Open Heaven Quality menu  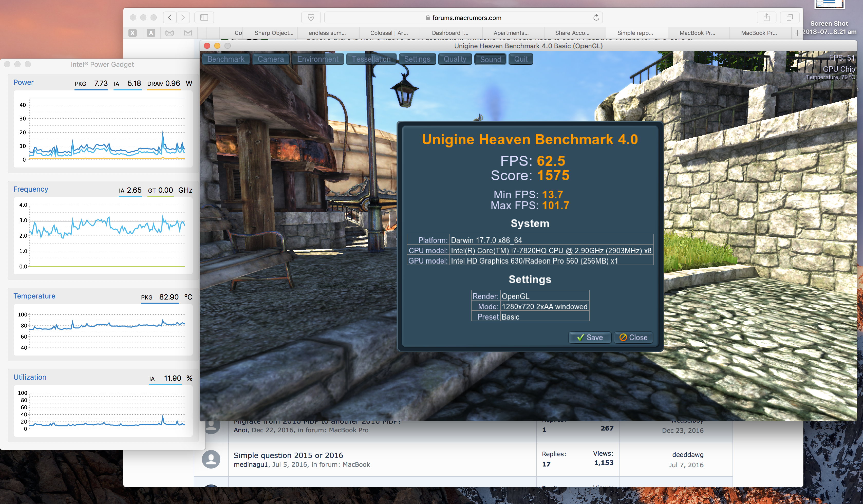[x=455, y=59]
